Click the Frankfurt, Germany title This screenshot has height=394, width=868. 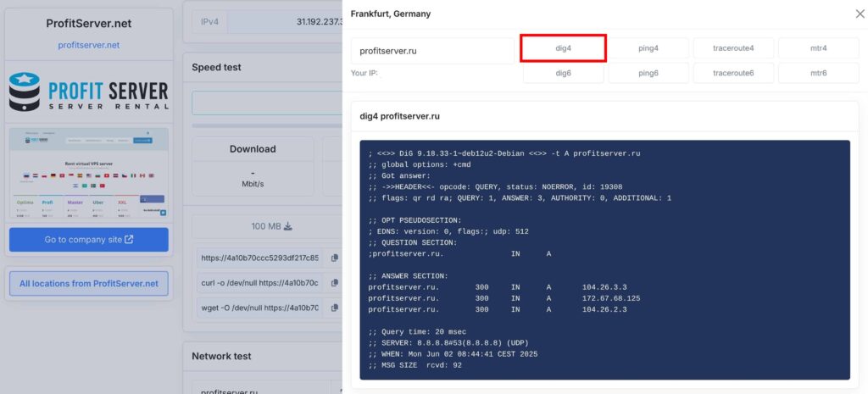coord(390,14)
